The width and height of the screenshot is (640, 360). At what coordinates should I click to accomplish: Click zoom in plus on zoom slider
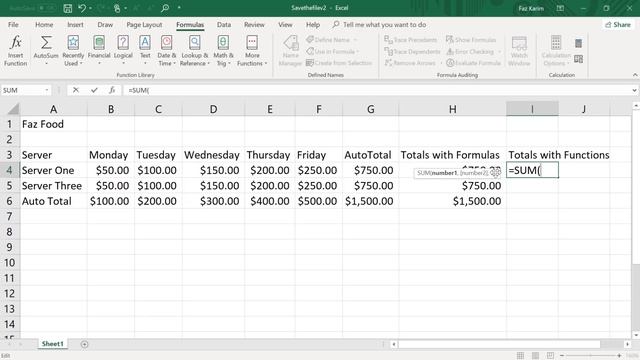619,356
